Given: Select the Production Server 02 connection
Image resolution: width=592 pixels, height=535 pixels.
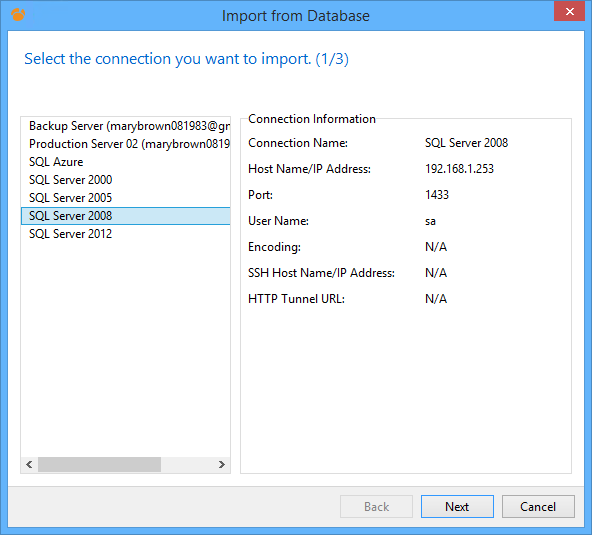Looking at the screenshot, I should pyautogui.click(x=126, y=144).
